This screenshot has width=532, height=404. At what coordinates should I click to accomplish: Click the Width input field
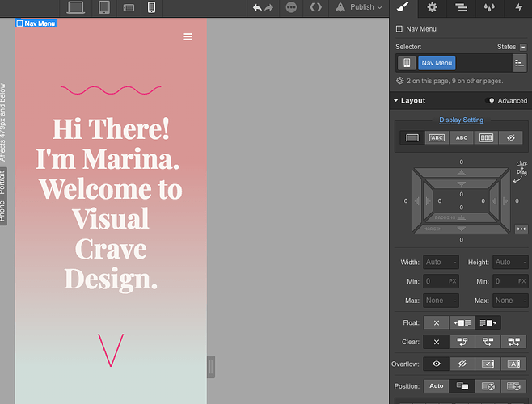click(441, 263)
